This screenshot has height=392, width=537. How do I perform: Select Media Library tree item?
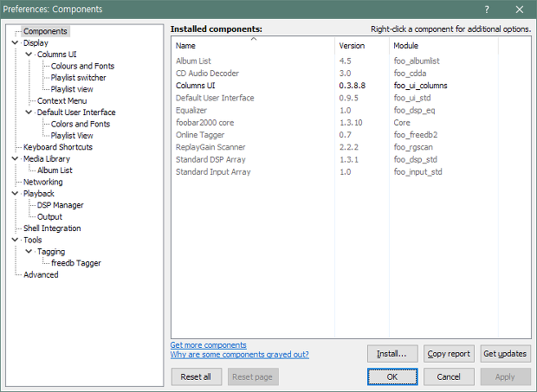47,158
